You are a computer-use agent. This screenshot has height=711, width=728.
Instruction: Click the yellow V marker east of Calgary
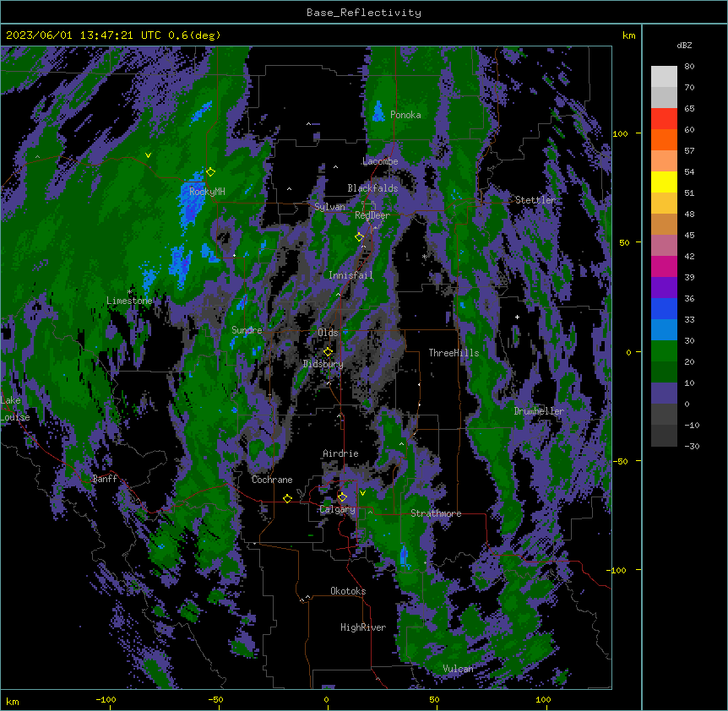pos(362,493)
